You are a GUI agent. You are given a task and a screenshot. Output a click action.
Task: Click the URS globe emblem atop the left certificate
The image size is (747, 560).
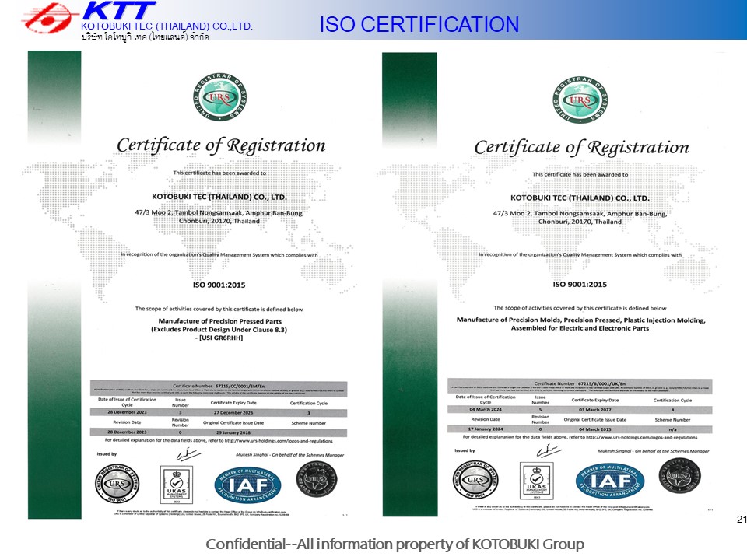pos(220,97)
